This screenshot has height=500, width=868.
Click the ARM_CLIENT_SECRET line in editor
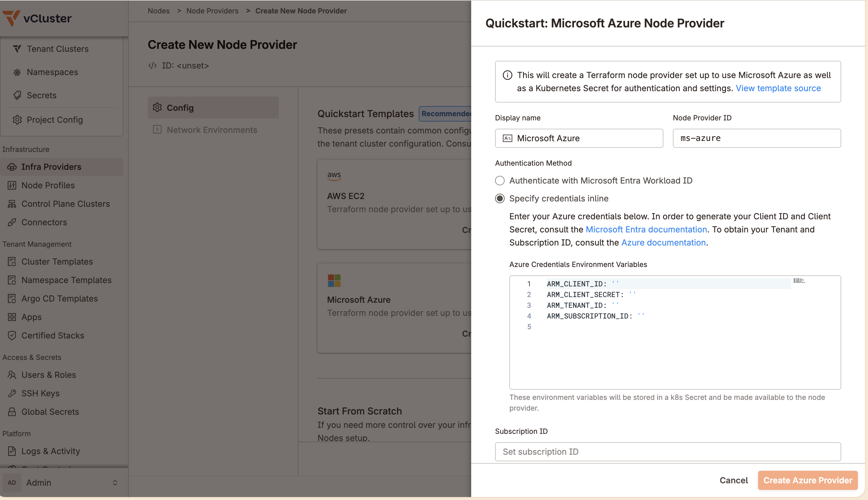[x=591, y=294]
